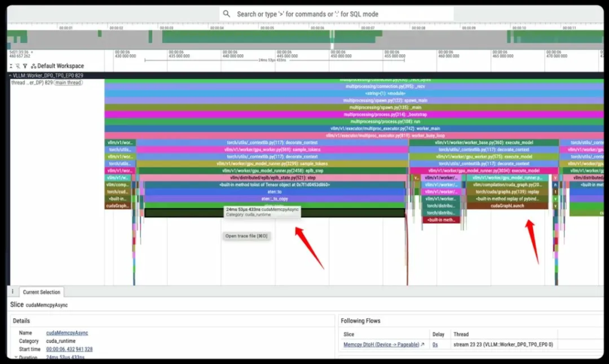Click the stream 23 thread cell in Following Flows
The width and height of the screenshot is (609, 364).
pyautogui.click(x=503, y=344)
